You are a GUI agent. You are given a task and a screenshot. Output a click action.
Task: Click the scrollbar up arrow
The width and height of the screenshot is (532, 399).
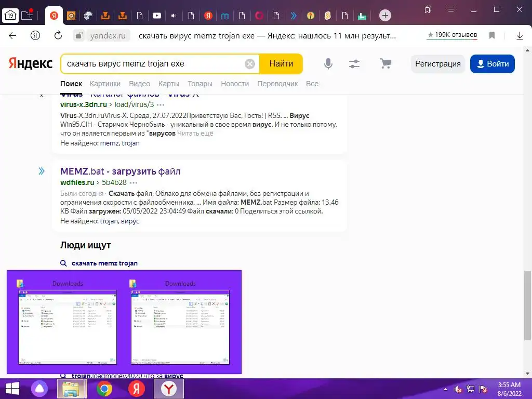(x=527, y=51)
